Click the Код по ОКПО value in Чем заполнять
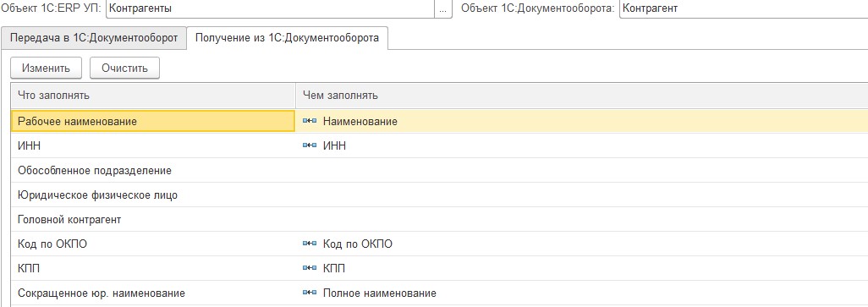 click(358, 244)
